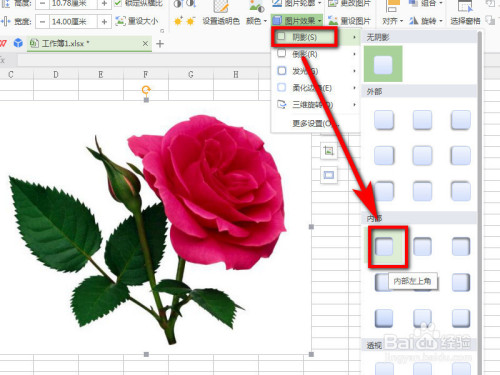Pick middle outer shadow preset in third row
500x375 pixels.
[x=422, y=191]
